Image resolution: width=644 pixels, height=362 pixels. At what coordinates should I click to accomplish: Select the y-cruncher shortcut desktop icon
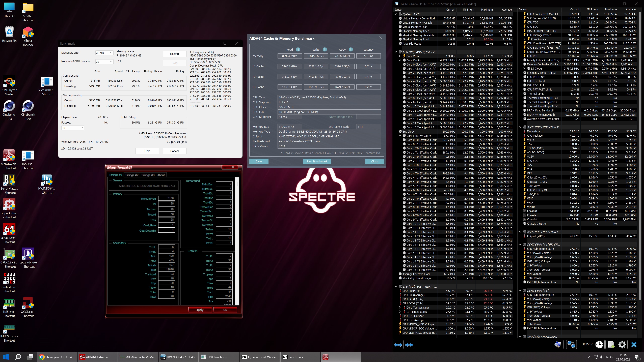(47, 86)
